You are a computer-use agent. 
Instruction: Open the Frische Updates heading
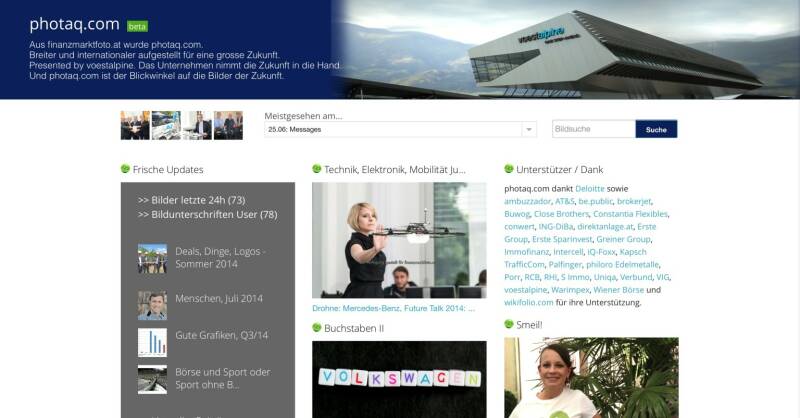pyautogui.click(x=168, y=169)
